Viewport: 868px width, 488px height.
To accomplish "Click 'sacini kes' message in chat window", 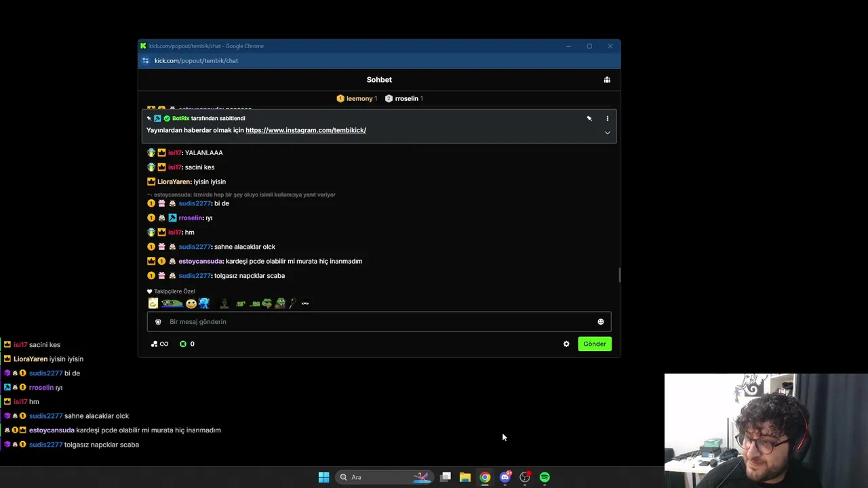I will (x=199, y=167).
